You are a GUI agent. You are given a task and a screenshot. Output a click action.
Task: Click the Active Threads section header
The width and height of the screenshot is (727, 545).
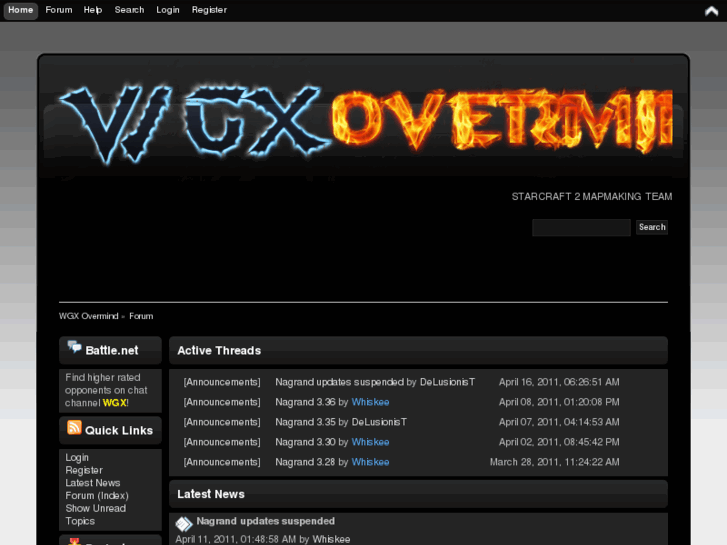(x=418, y=350)
